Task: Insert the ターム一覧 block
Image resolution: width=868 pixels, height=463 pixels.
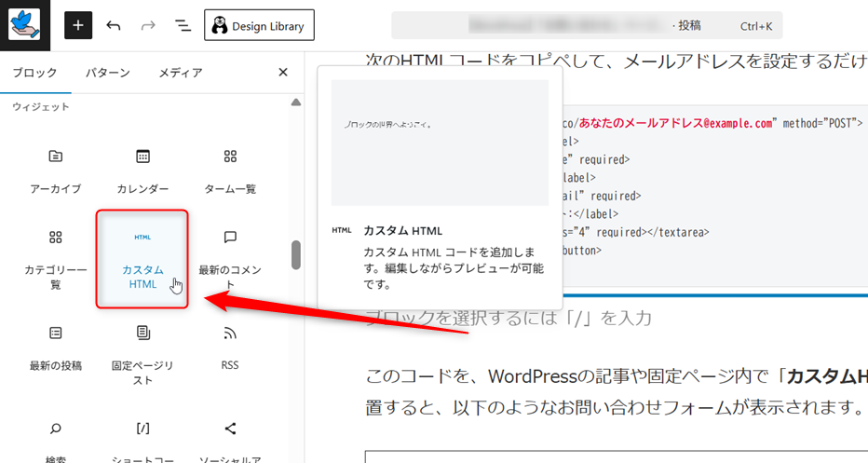Action: tap(230, 170)
